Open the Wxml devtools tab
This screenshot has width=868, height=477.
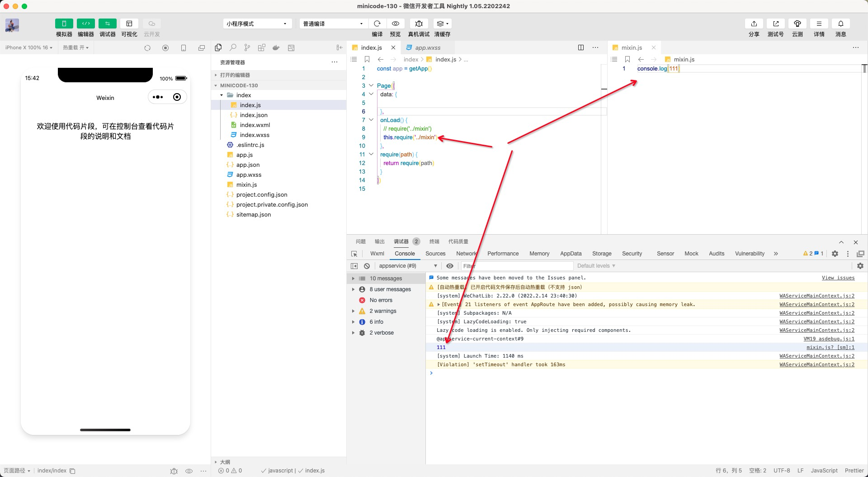click(377, 254)
